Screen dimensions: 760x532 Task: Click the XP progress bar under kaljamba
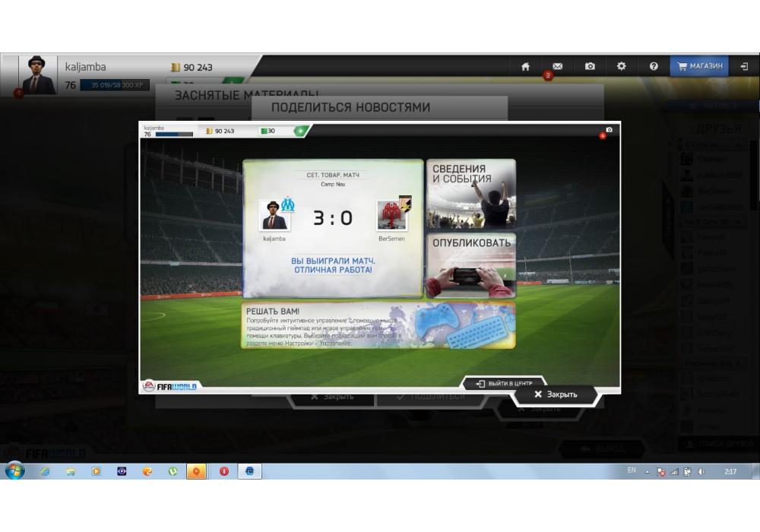[x=115, y=85]
